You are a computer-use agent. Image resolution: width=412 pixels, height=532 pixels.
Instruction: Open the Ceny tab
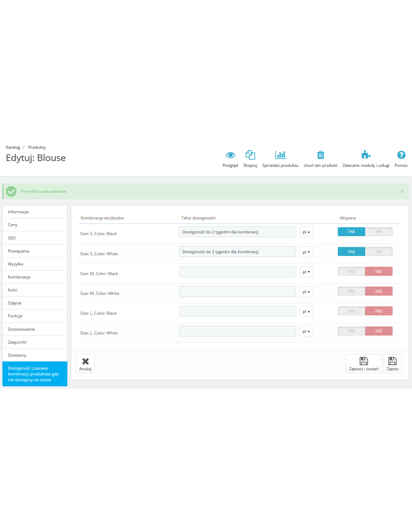coord(35,225)
